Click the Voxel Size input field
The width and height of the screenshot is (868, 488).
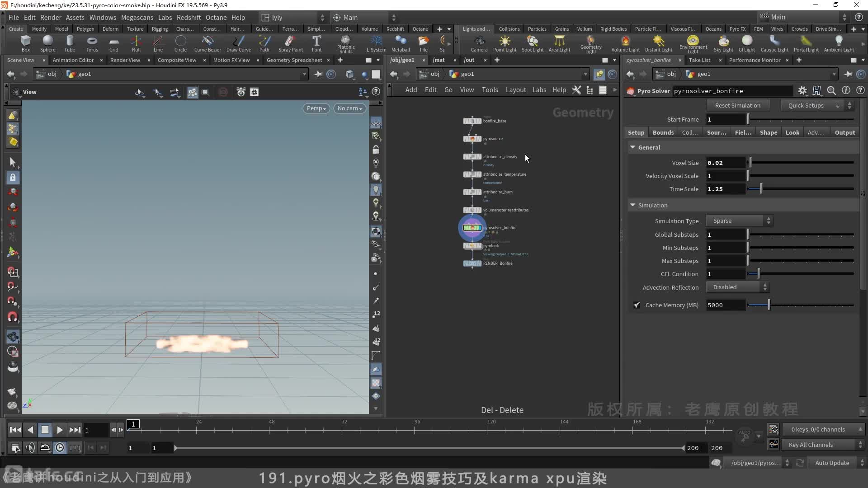tap(726, 163)
